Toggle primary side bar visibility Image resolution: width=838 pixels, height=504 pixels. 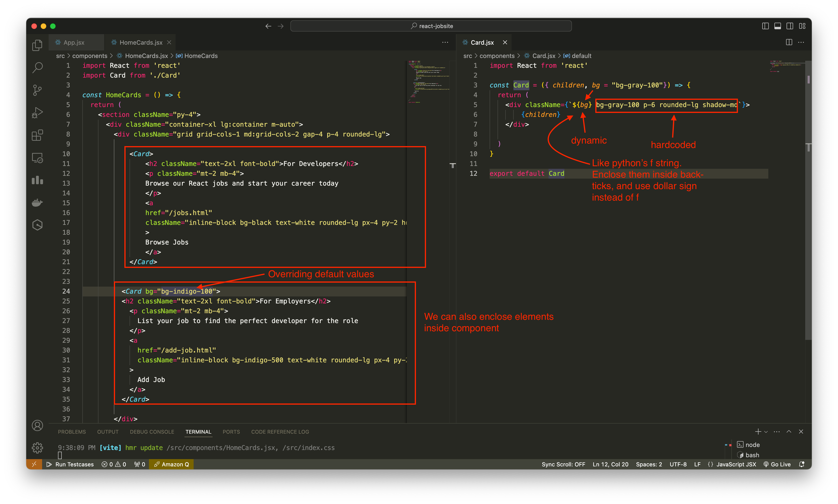point(765,26)
